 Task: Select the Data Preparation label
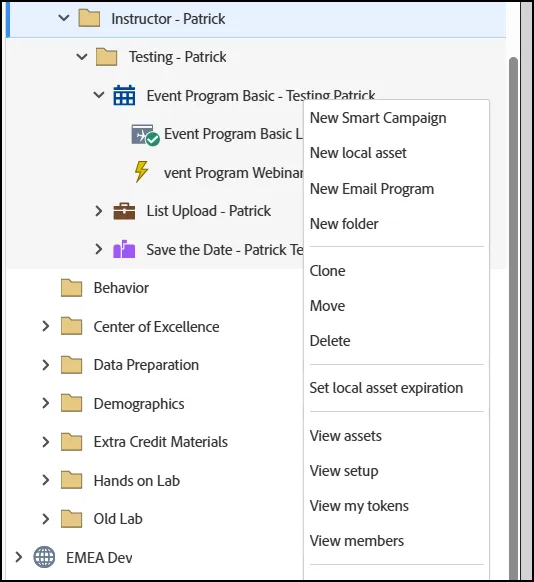pos(146,365)
